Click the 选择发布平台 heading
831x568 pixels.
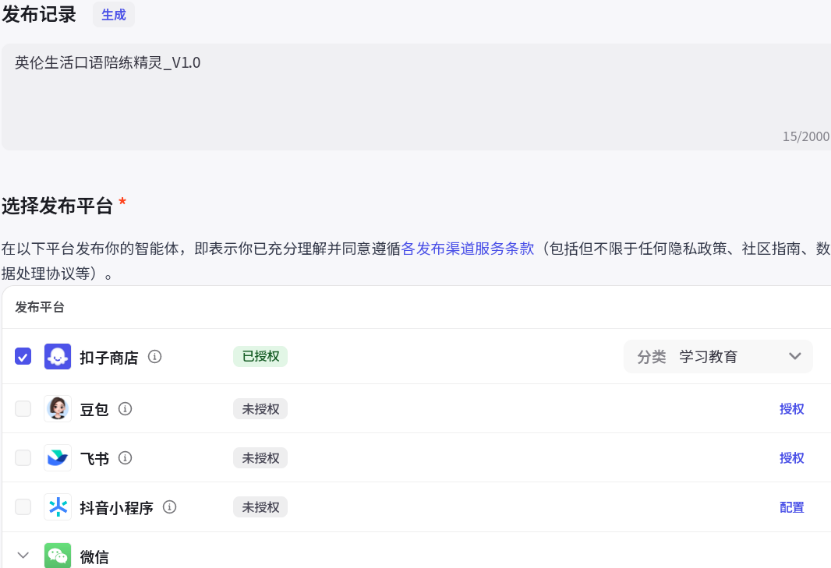pyautogui.click(x=57, y=206)
